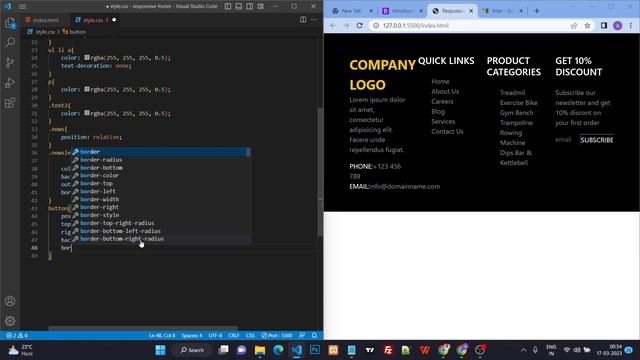
Task: Bookmark this page with the star icon
Action: coord(587,25)
